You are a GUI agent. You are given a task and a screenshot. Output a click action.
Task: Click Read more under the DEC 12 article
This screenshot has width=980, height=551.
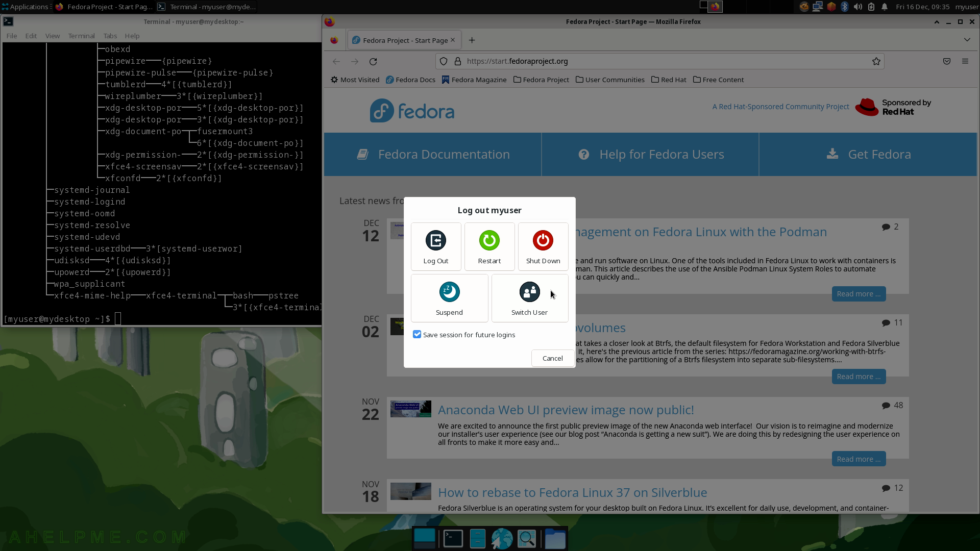[859, 294]
